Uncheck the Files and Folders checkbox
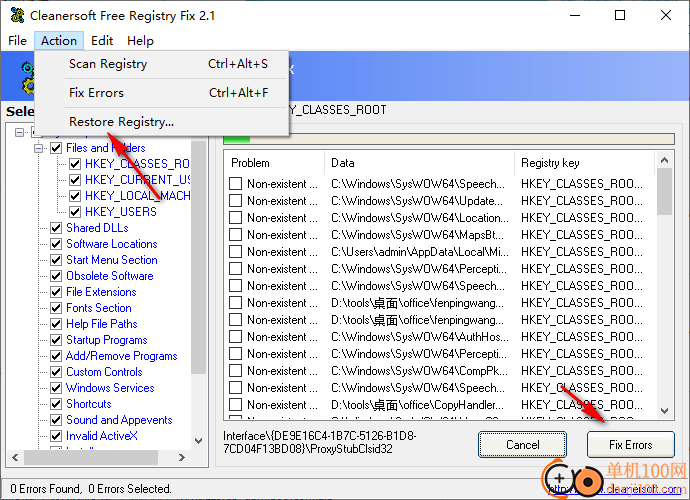This screenshot has width=690, height=500. [x=56, y=148]
